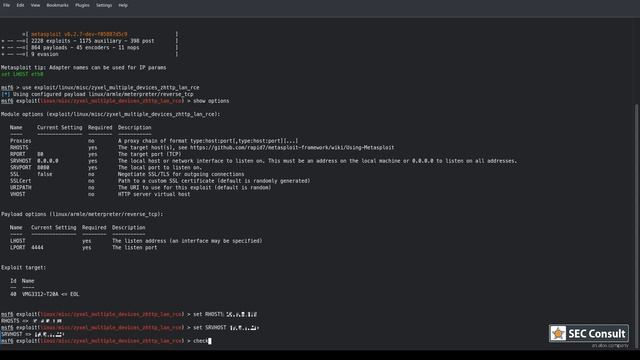Viewport: 640px width, 360px height.
Task: Open the Help menu
Action: 123,5
